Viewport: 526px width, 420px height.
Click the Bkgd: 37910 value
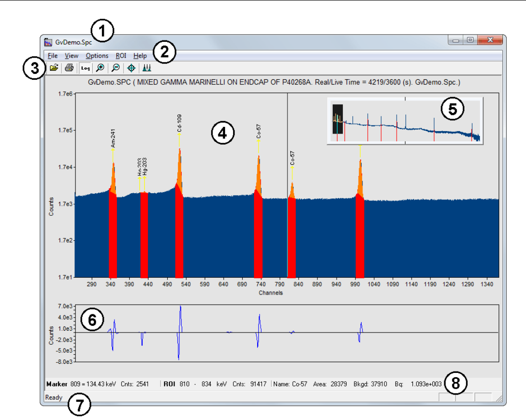point(370,384)
